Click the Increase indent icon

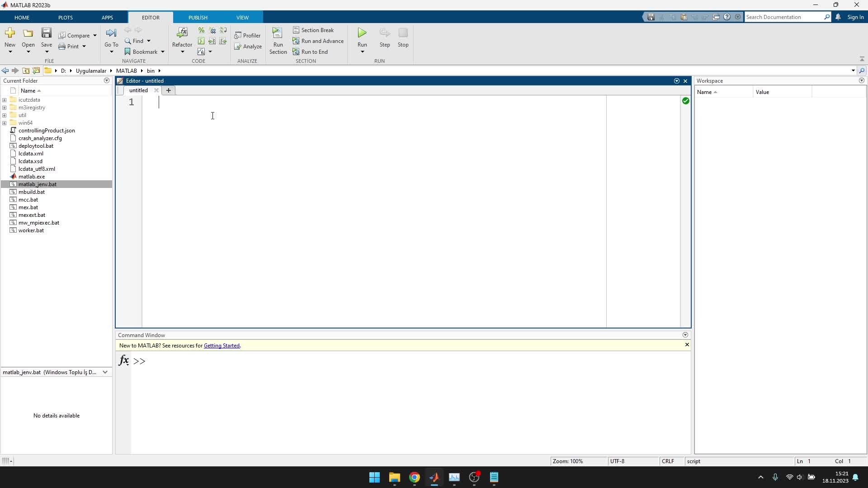point(212,41)
